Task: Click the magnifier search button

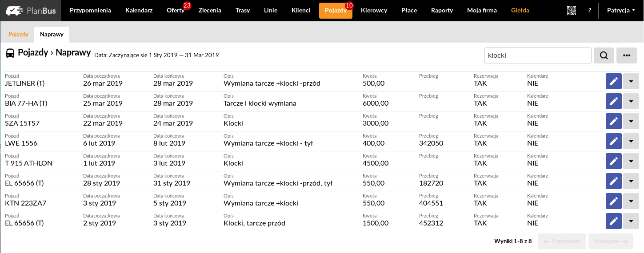Action: 604,55
